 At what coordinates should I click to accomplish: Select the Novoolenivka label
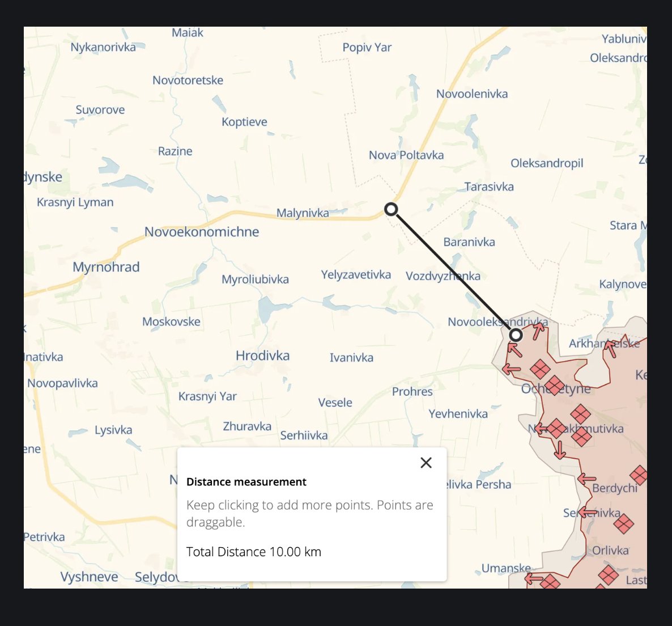[472, 94]
